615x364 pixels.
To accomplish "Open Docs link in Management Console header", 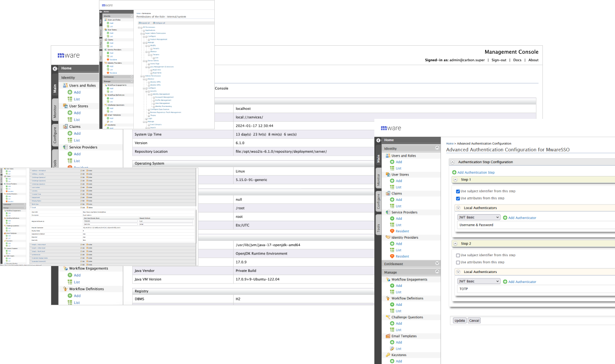I will (x=517, y=60).
